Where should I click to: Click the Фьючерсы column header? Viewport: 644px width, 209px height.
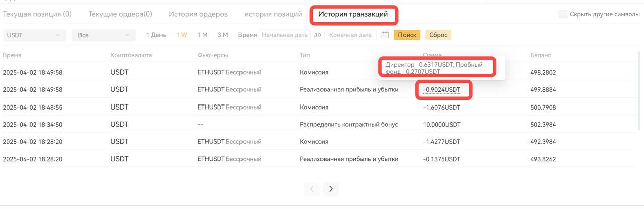tap(213, 55)
